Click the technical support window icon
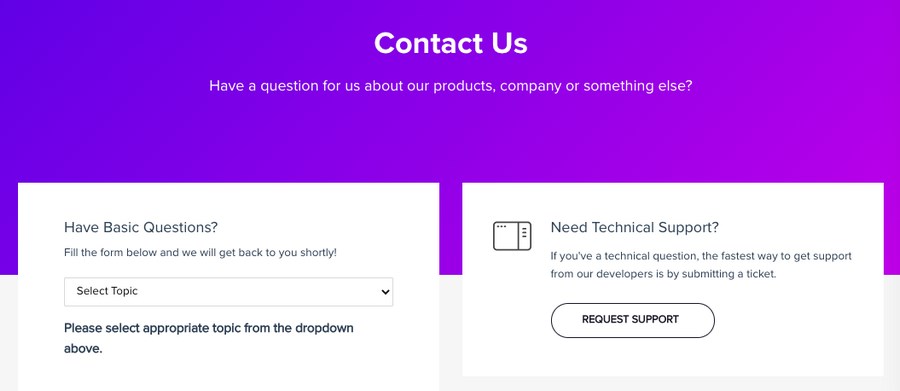 click(x=512, y=236)
